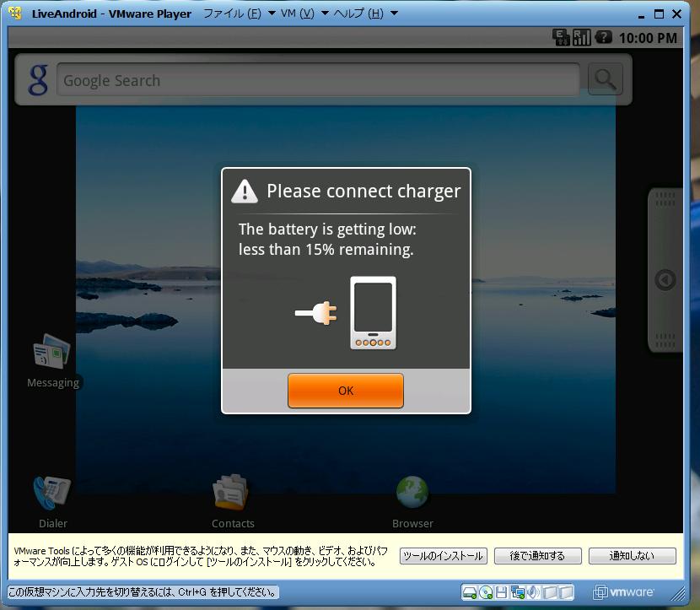
Task: Click the charger plug and phone image
Action: 345,313
